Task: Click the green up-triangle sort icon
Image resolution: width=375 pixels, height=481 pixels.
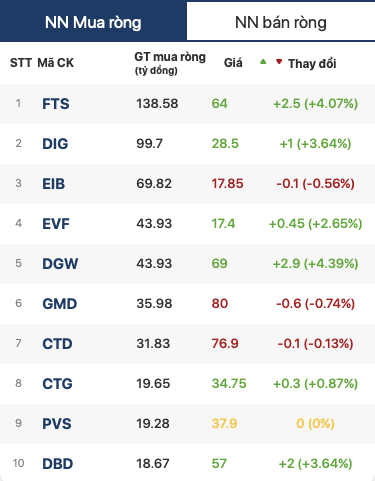Action: point(263,61)
